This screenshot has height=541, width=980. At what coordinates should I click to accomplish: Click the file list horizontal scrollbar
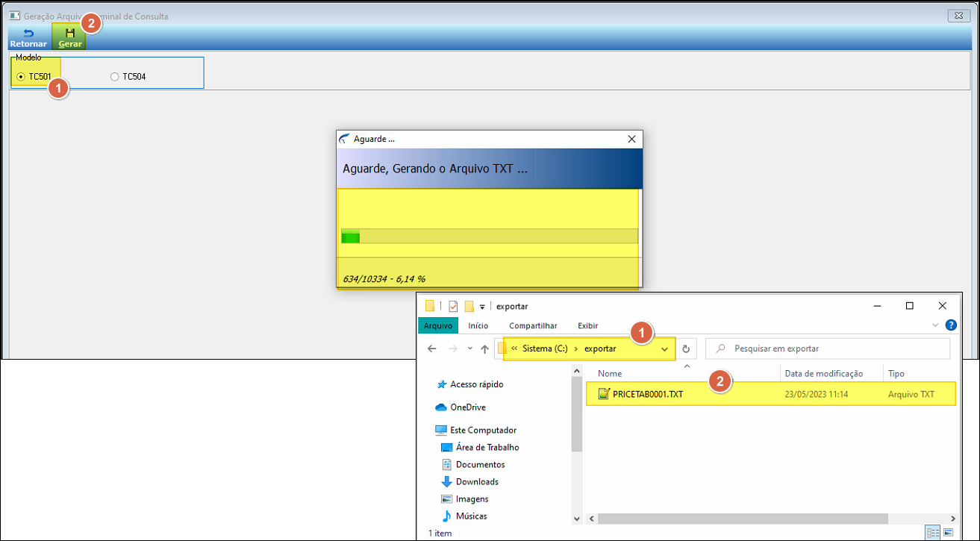[x=743, y=519]
